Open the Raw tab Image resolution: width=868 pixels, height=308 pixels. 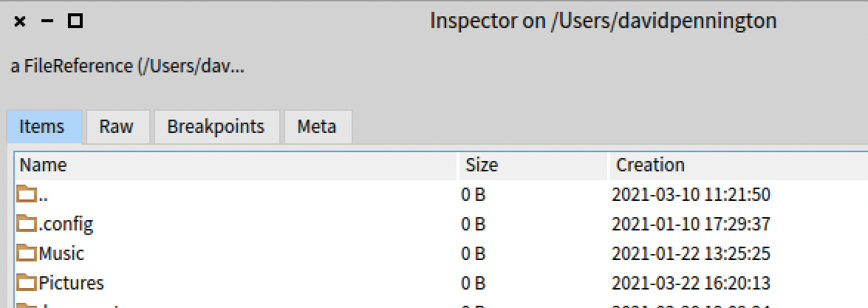point(117,126)
